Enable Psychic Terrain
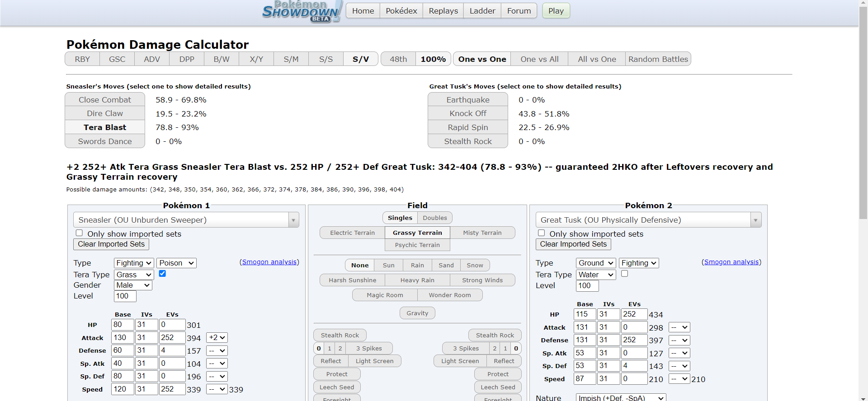This screenshot has height=401, width=868. 417,245
